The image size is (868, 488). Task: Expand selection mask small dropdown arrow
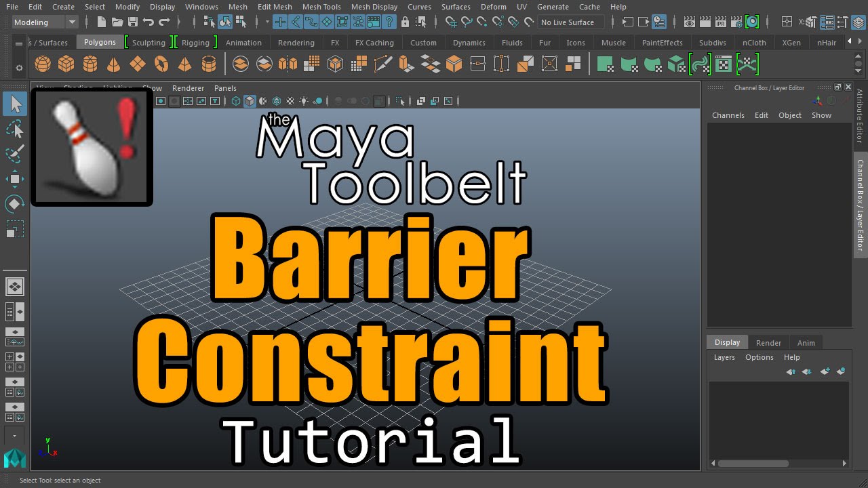(268, 22)
